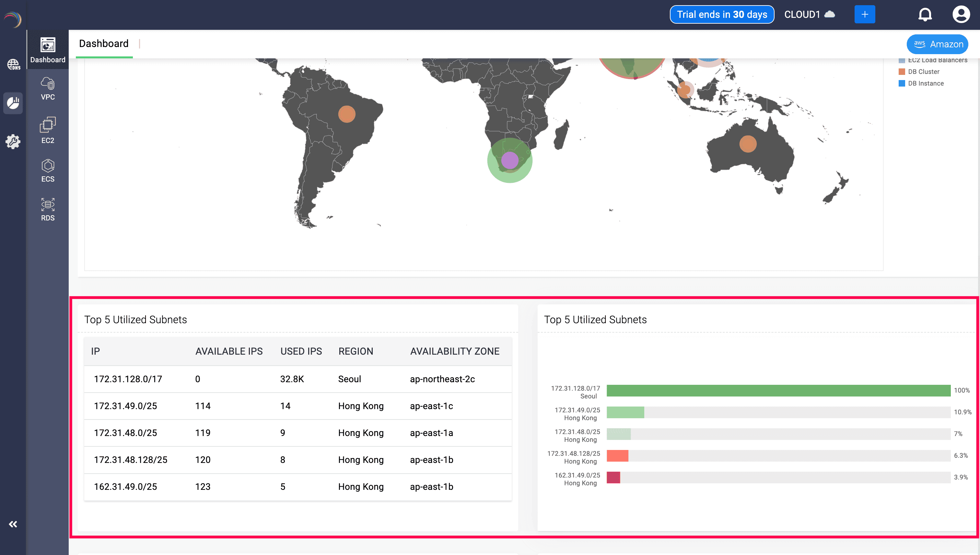Open the CLOUD1 cloud selector
980x555 pixels.
810,15
